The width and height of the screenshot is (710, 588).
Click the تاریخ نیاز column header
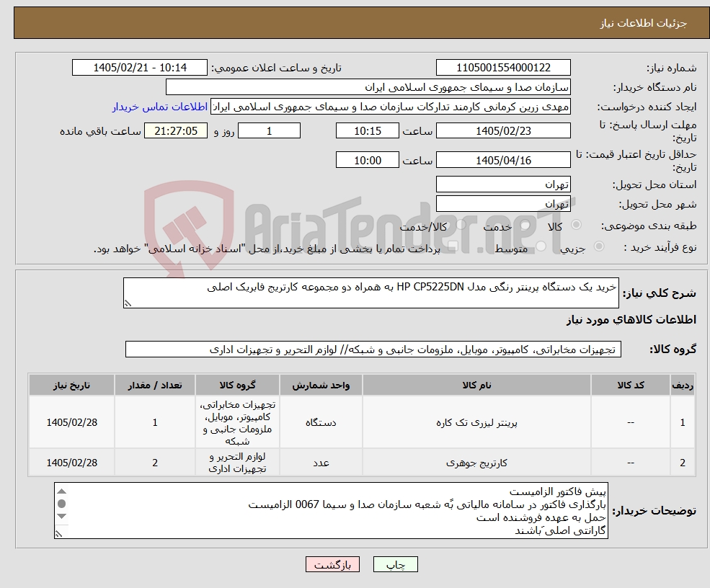pos(71,386)
